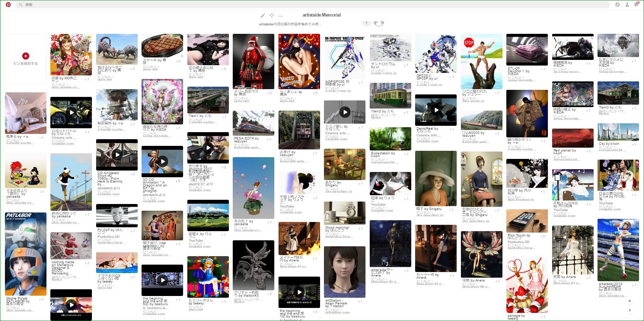The image size is (644, 321).
Task: Open the explore compass icon
Action: [617, 5]
